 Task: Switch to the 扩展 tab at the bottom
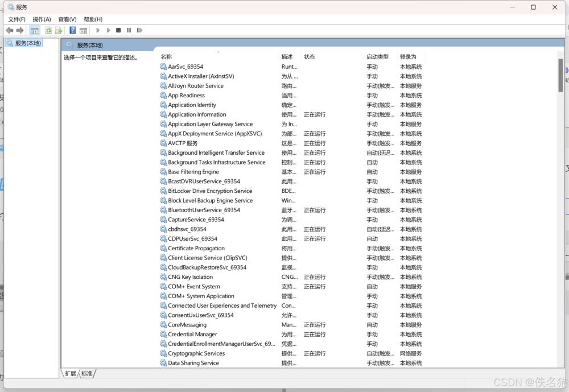(x=71, y=373)
